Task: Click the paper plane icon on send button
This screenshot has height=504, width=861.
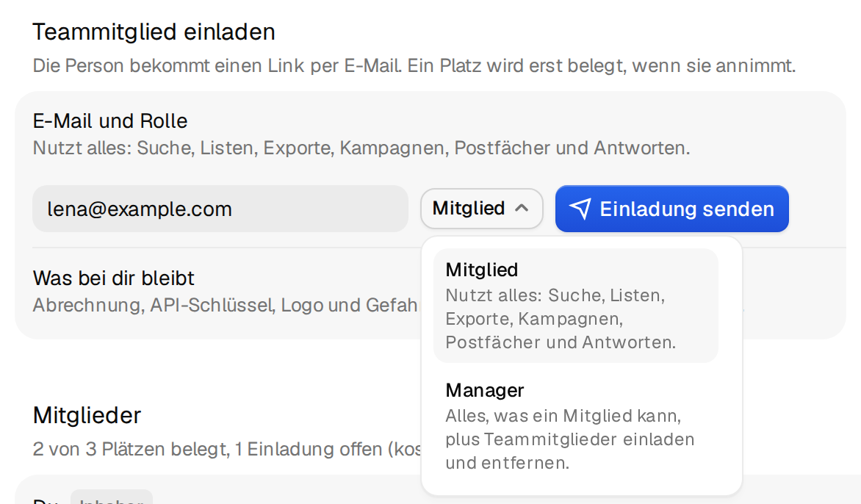Action: point(580,209)
